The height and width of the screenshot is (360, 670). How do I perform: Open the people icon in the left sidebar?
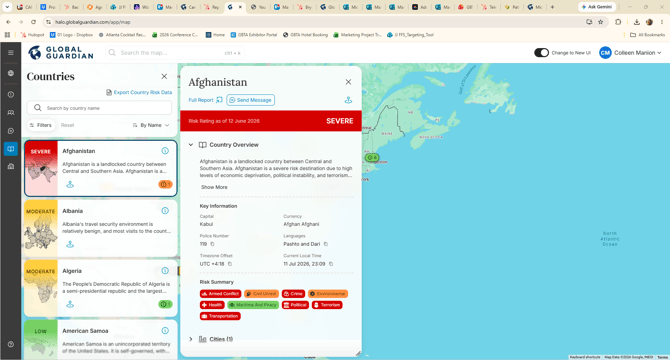click(11, 113)
